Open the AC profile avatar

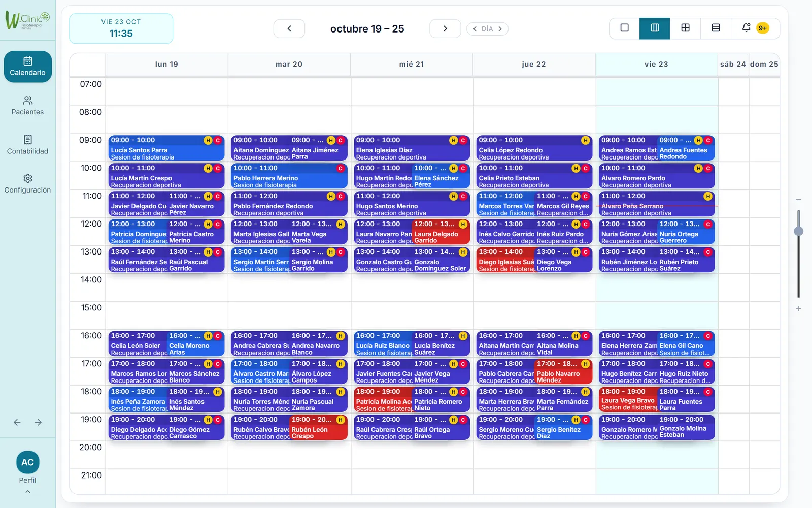pos(27,462)
